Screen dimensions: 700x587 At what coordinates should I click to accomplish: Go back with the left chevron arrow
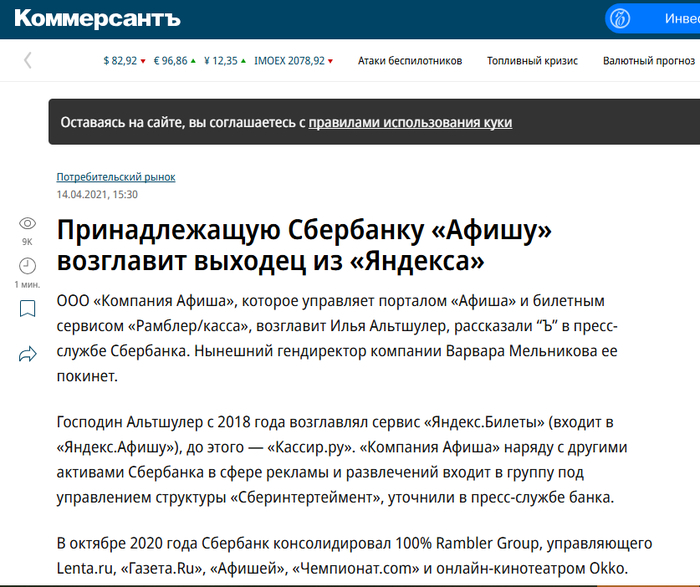(28, 60)
